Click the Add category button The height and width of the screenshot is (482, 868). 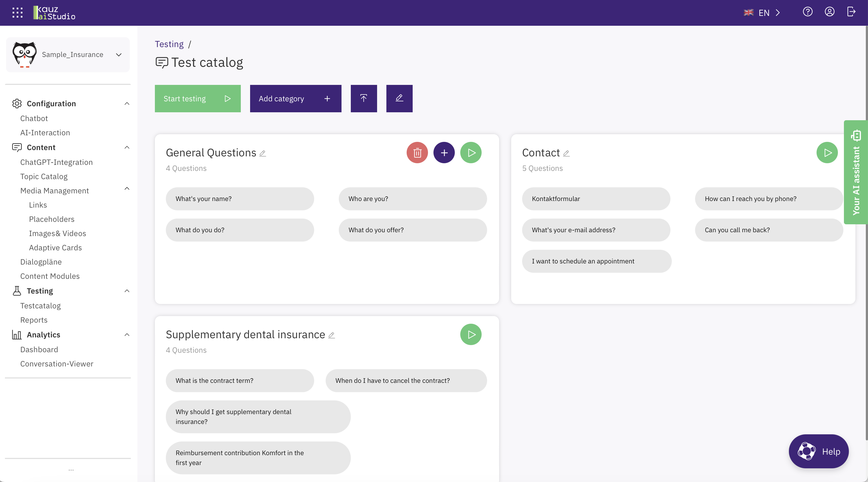click(x=295, y=99)
